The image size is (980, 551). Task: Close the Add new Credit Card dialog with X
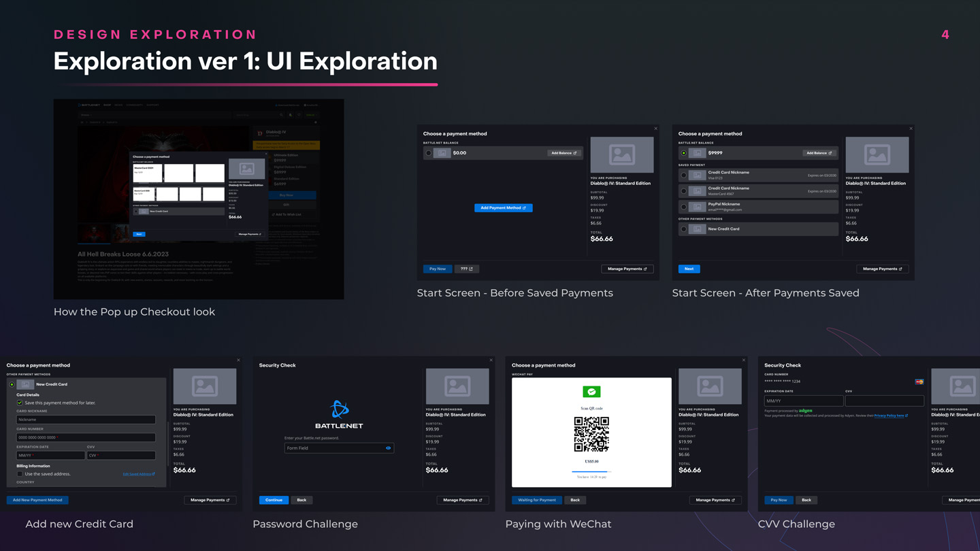(x=238, y=360)
